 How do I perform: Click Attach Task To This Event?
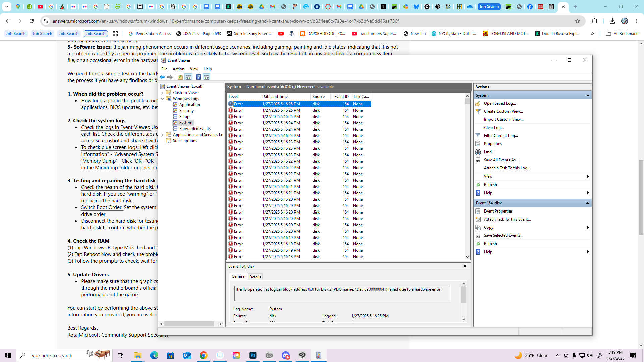507,219
